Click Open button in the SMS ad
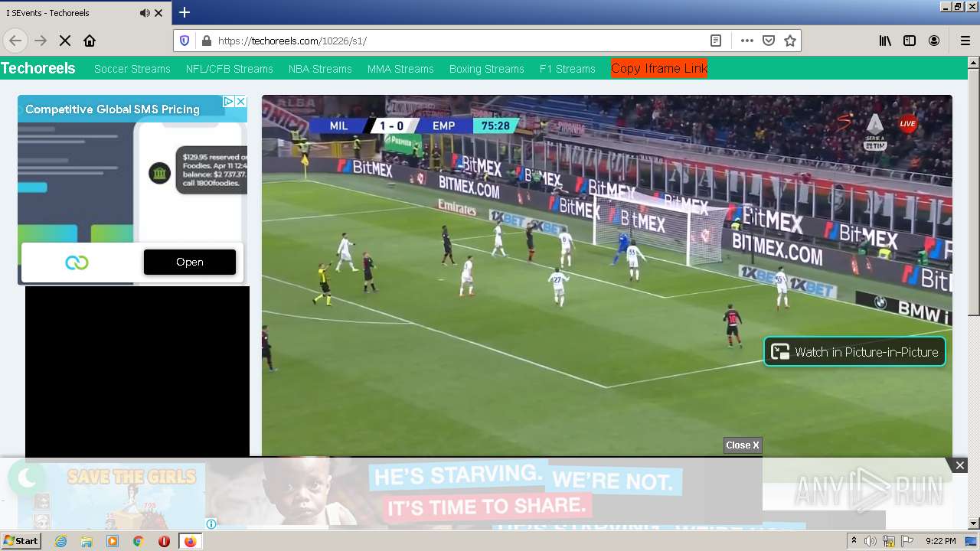Viewport: 980px width, 551px height. click(190, 262)
